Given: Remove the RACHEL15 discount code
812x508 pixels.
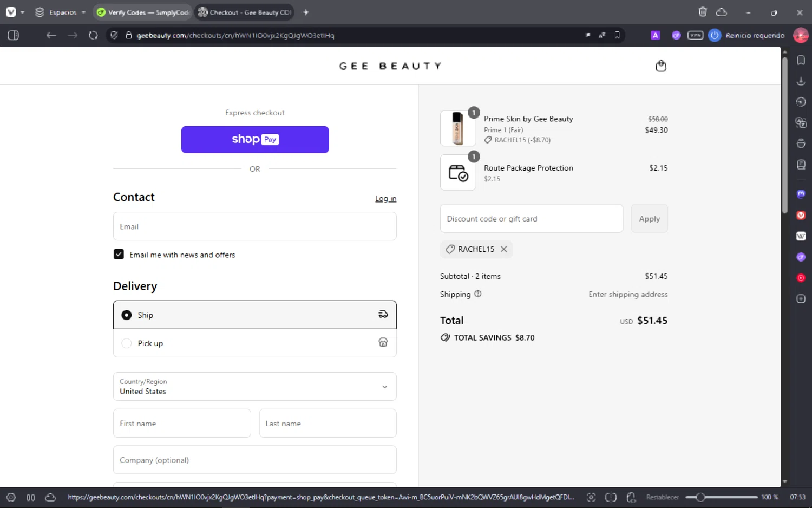Looking at the screenshot, I should click(504, 249).
